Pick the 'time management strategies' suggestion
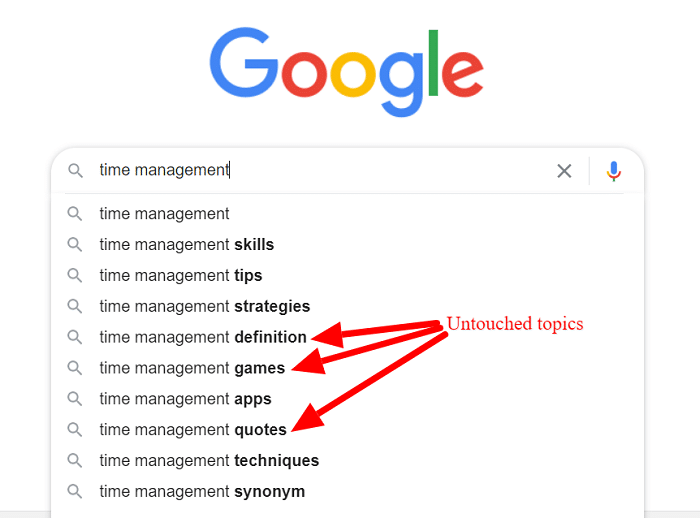The height and width of the screenshot is (518, 700). click(347, 306)
